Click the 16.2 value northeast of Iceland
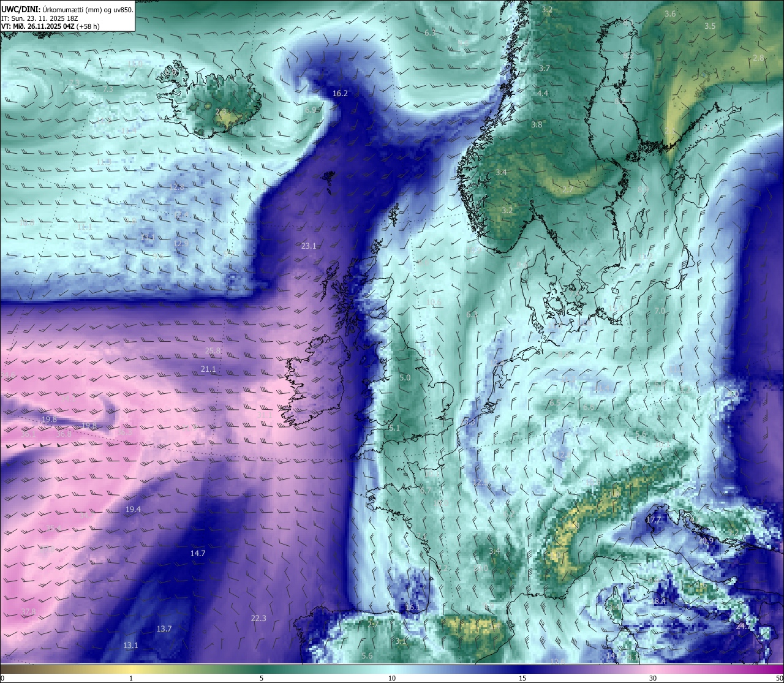The image size is (784, 683). coord(340,94)
